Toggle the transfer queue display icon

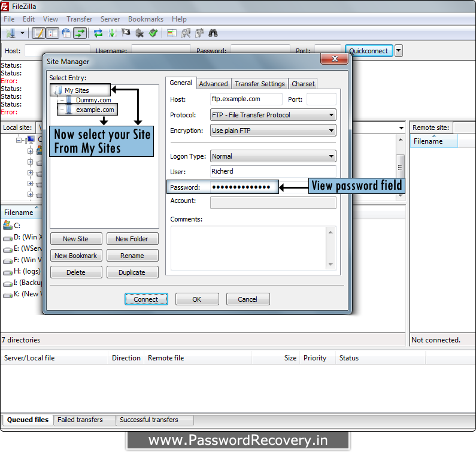[80, 33]
